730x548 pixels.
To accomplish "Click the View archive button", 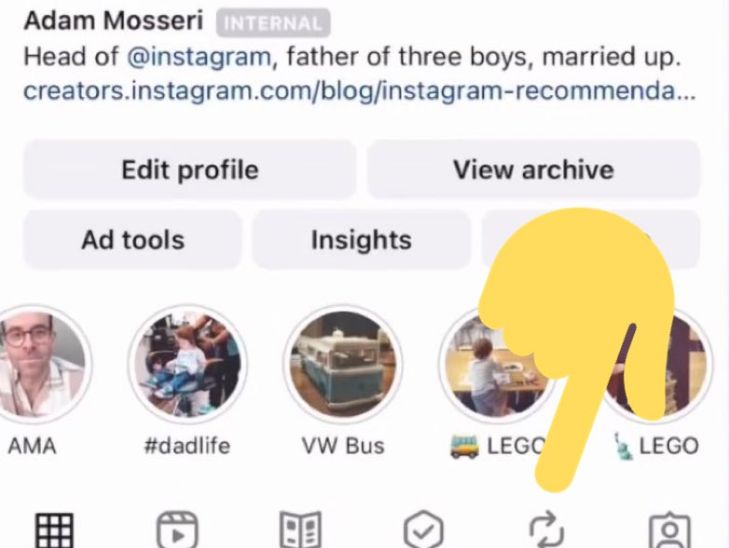I will tap(534, 169).
